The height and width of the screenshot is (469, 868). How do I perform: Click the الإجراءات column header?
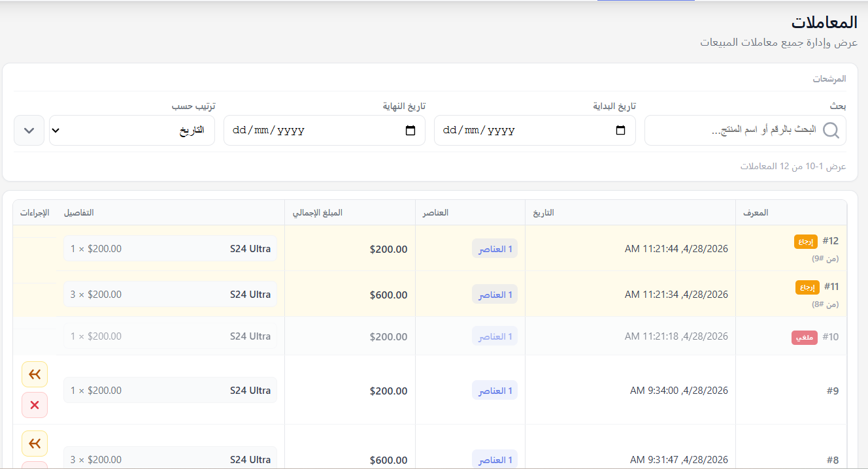pyautogui.click(x=35, y=213)
